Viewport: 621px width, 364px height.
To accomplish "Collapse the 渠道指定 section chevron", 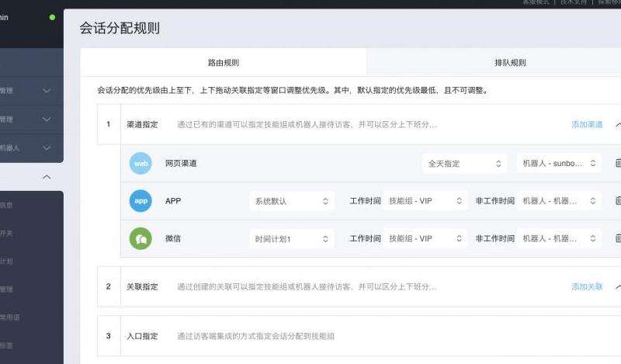I will (x=618, y=124).
